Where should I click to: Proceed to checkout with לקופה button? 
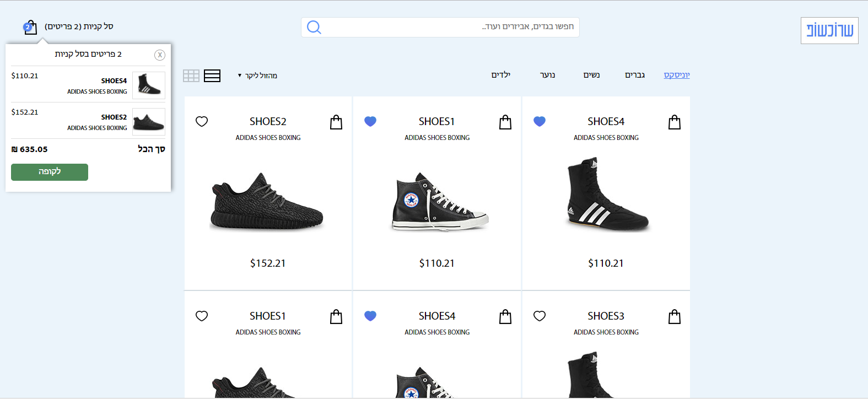(x=50, y=172)
